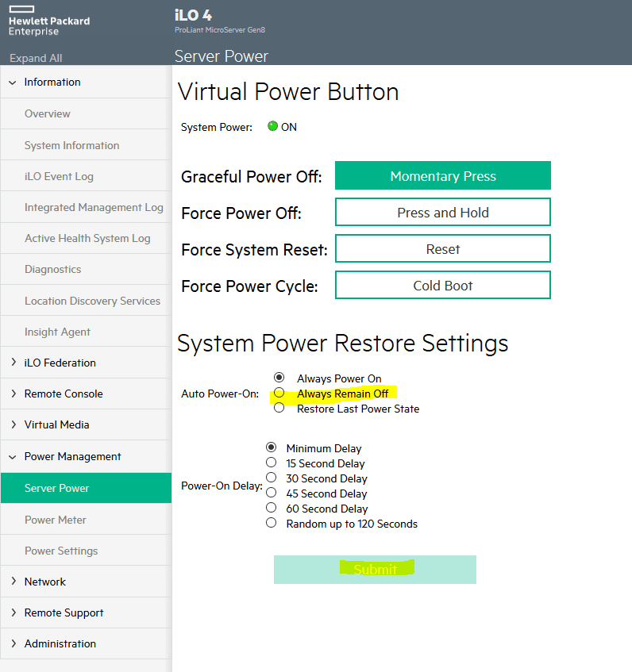Click the Hewlett Packard Enterprise logo

tap(49, 21)
